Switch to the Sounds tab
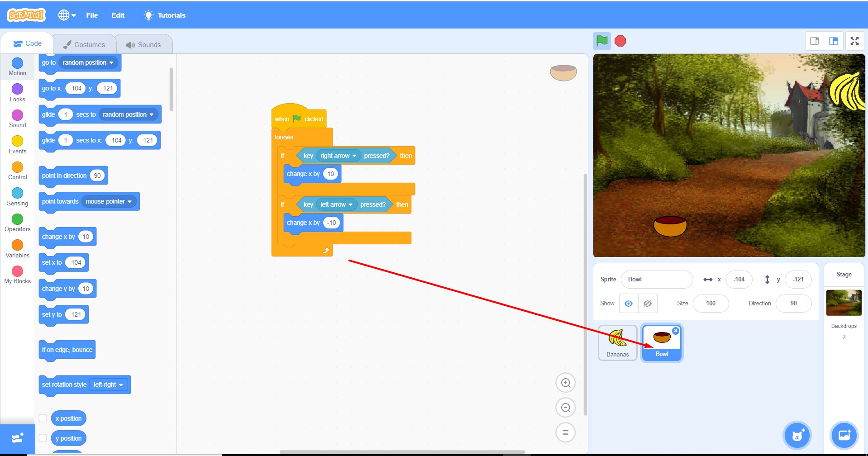This screenshot has width=868, height=456. 143,44
